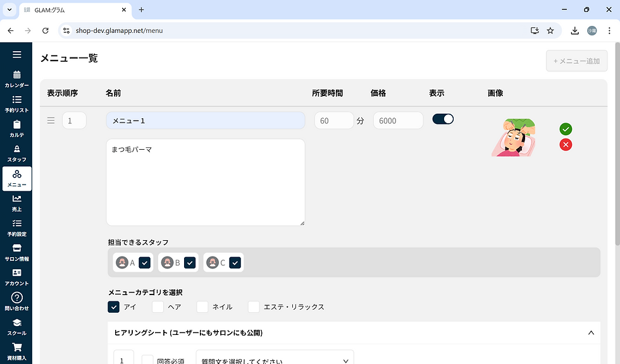This screenshot has height=364, width=620.
Task: Open the カレンダー section in the sidebar
Action: (16, 78)
